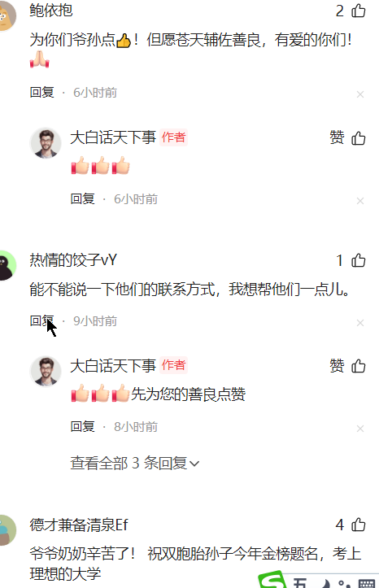The height and width of the screenshot is (588, 379).
Task: Expand 查看全部 3 条回复 replies
Action: pos(134,464)
